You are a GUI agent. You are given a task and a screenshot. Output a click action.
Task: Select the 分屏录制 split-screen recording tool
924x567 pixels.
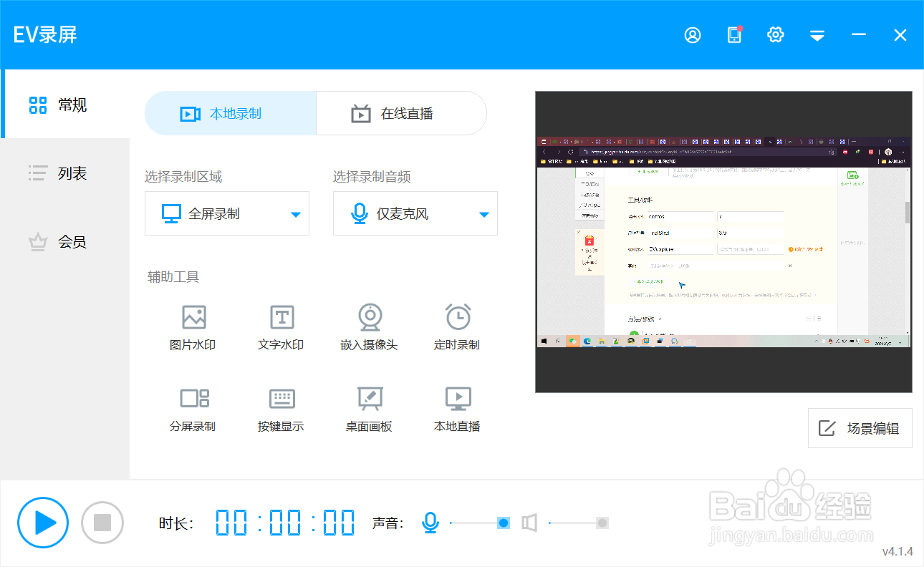(x=192, y=408)
